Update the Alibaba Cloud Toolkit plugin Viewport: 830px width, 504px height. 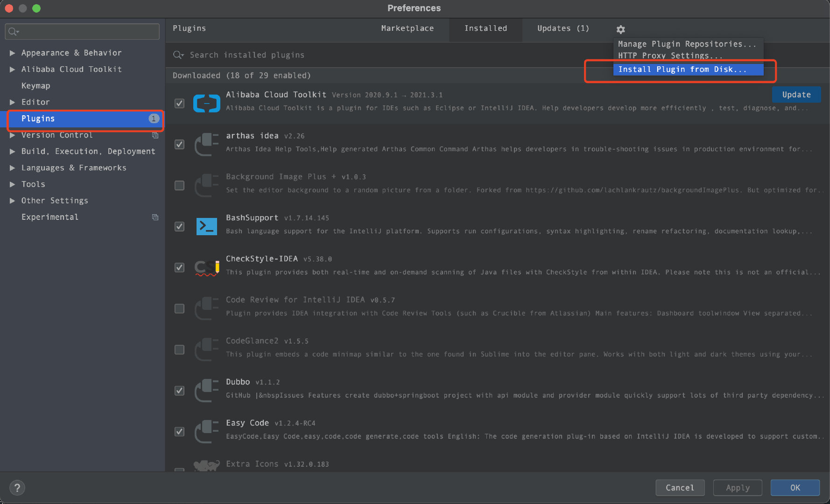coord(796,95)
